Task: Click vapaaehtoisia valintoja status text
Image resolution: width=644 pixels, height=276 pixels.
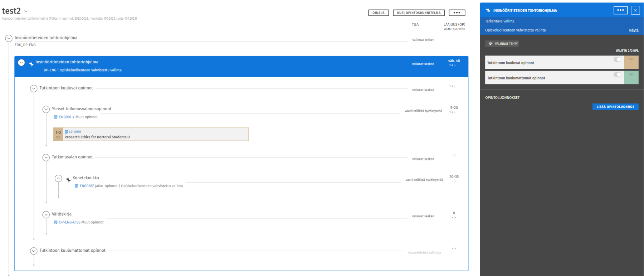Action: pos(424,253)
